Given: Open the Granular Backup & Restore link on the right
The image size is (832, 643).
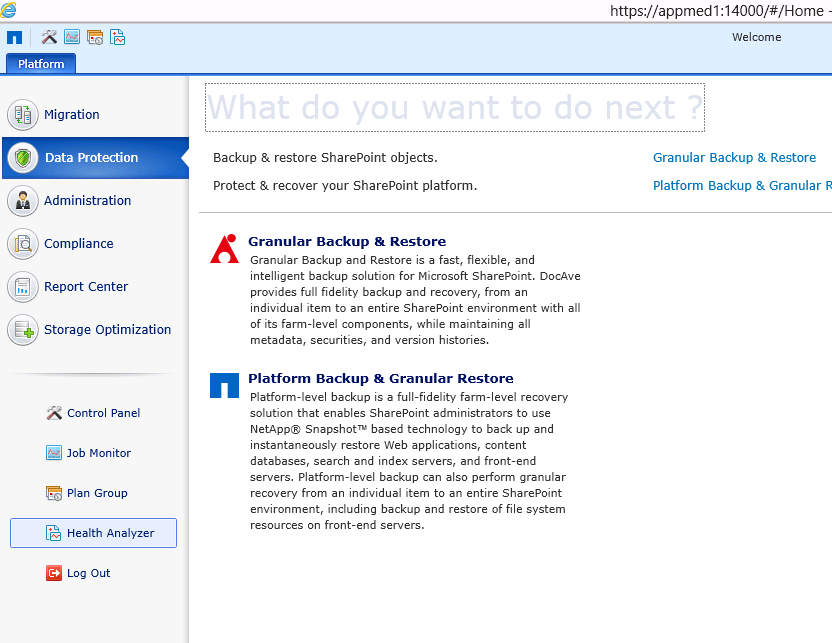Looking at the screenshot, I should 734,158.
